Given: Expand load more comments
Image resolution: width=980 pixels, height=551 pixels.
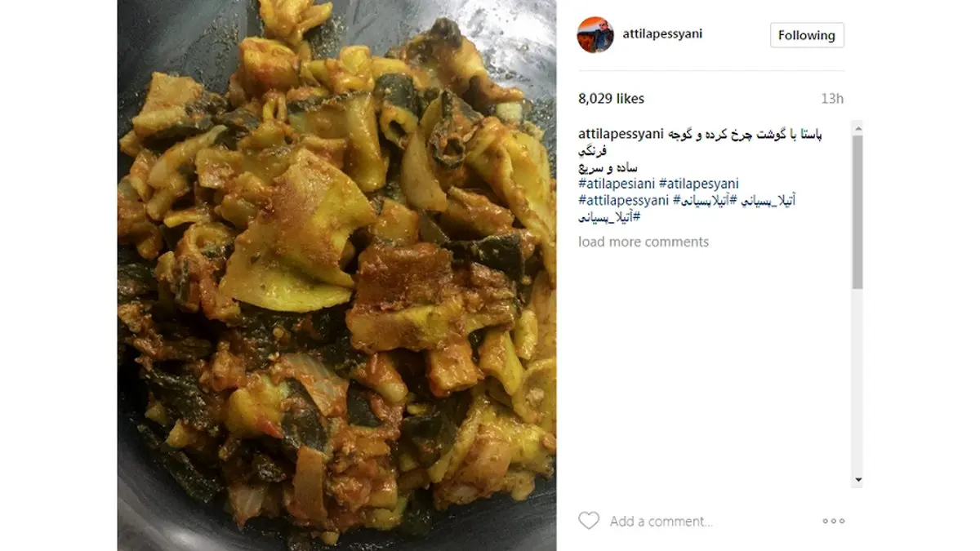Looking at the screenshot, I should [x=644, y=242].
